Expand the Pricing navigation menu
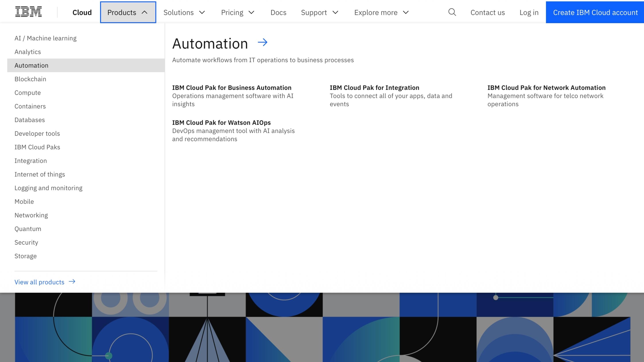 click(238, 12)
